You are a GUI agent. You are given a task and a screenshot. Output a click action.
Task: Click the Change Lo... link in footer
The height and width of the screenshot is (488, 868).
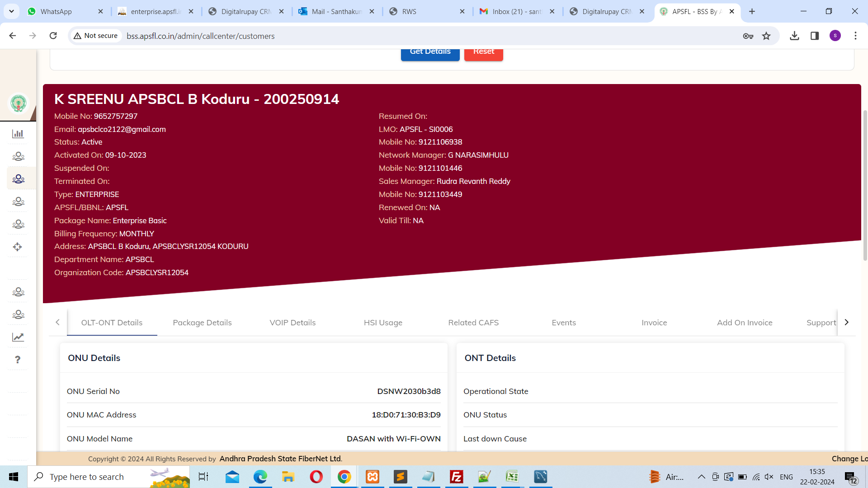click(849, 459)
